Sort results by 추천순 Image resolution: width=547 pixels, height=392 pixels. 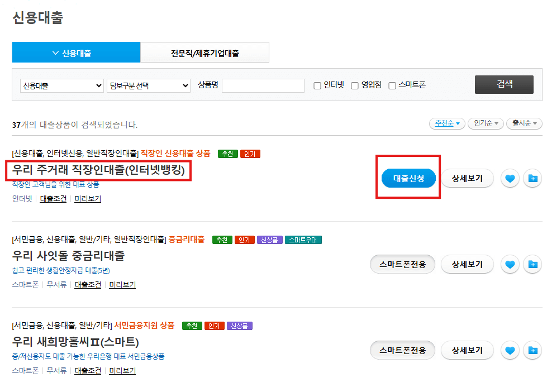447,123
